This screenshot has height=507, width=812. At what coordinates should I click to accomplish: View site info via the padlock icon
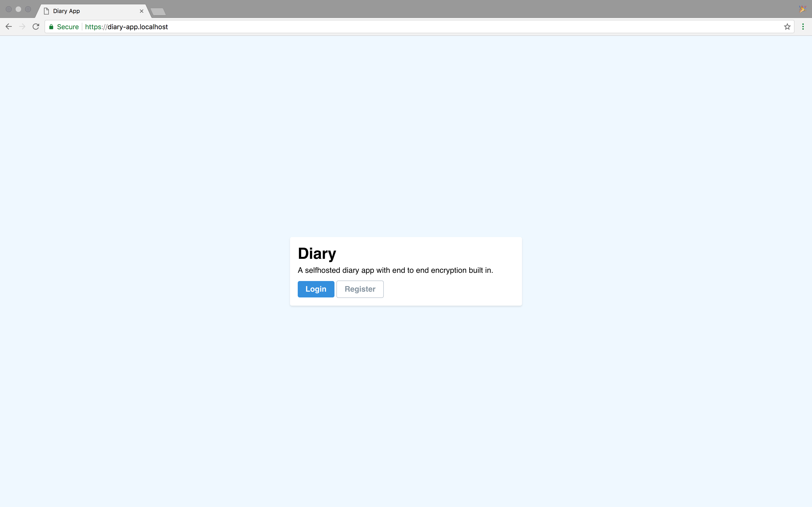[x=51, y=27]
